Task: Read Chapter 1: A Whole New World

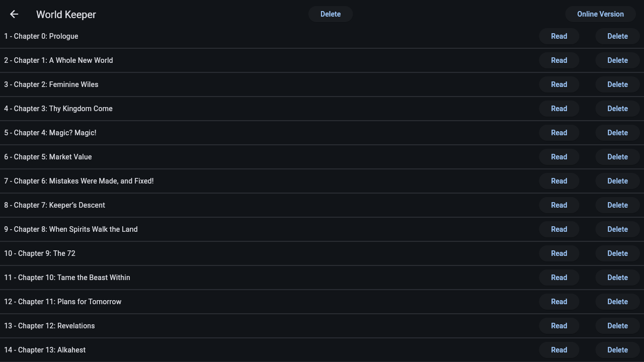Action: tap(559, 60)
